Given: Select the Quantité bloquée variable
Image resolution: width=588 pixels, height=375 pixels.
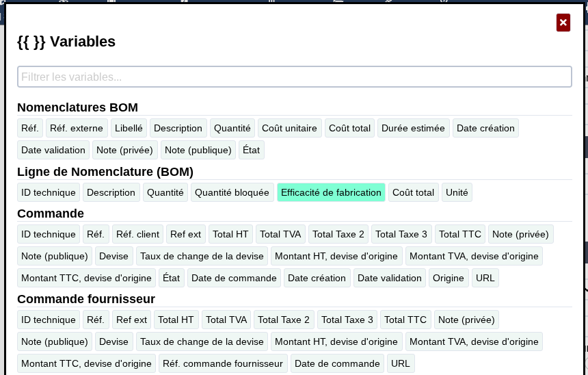Looking at the screenshot, I should pos(232,192).
